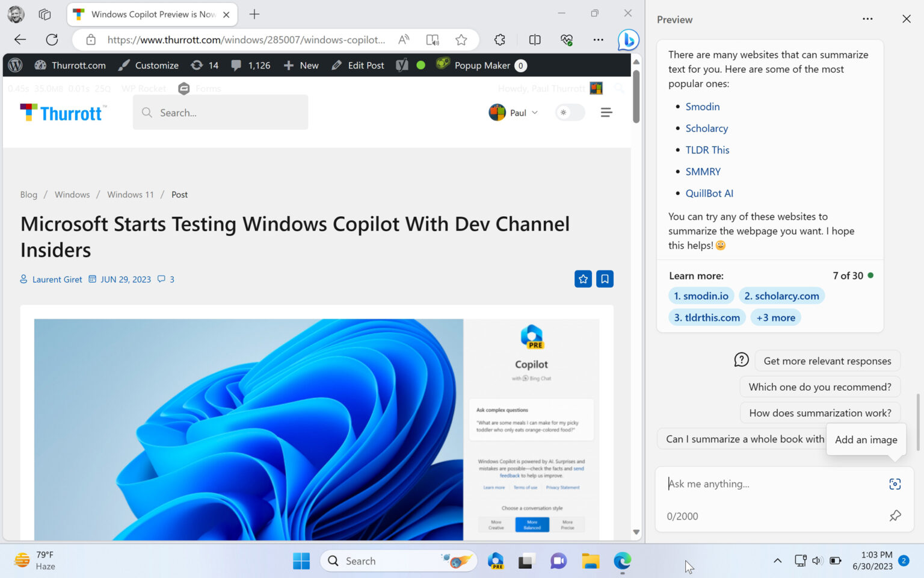The image size is (924, 578).
Task: Click Edit Post in admin bar
Action: pos(358,65)
